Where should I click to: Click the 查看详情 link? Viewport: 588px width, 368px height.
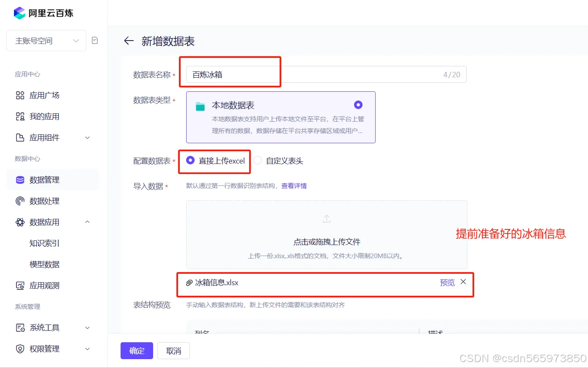click(x=294, y=186)
